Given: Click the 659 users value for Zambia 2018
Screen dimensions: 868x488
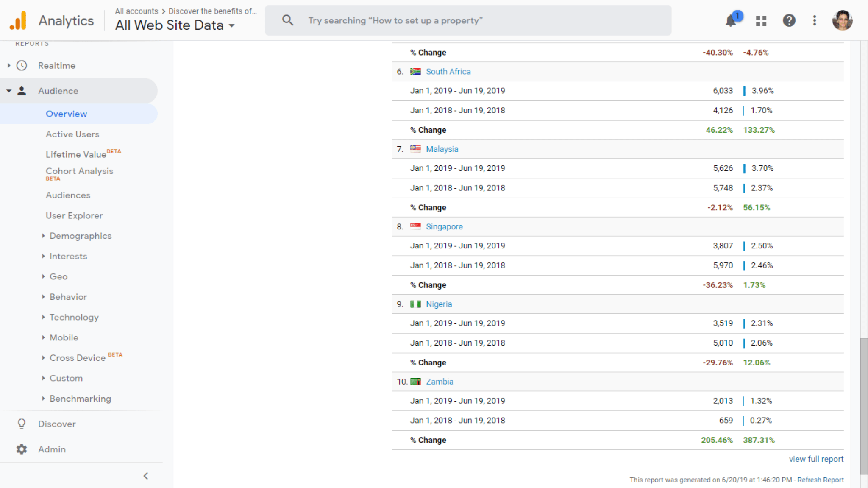Looking at the screenshot, I should pos(726,420).
